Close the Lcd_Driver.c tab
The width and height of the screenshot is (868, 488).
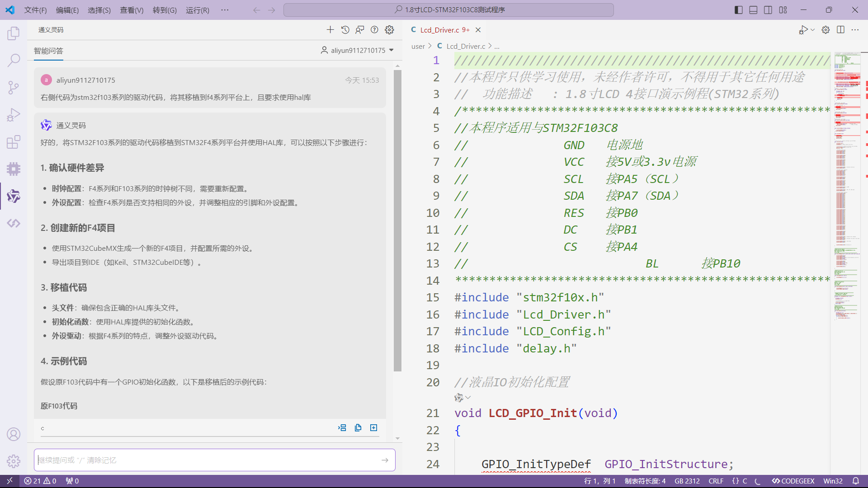tap(478, 30)
